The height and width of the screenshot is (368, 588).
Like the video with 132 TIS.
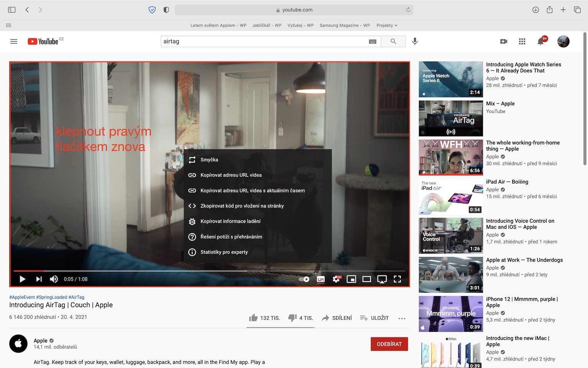coord(265,318)
